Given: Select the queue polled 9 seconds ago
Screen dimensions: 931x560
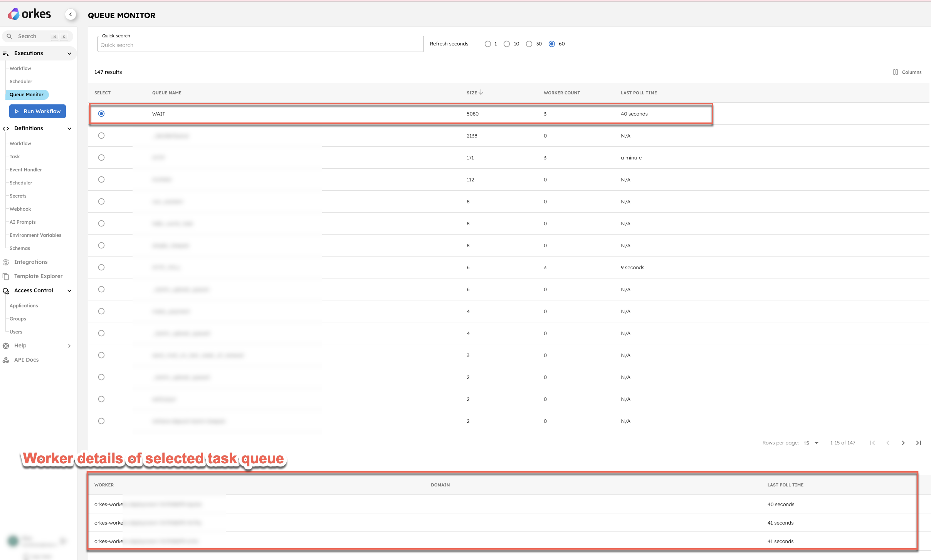Looking at the screenshot, I should (101, 267).
